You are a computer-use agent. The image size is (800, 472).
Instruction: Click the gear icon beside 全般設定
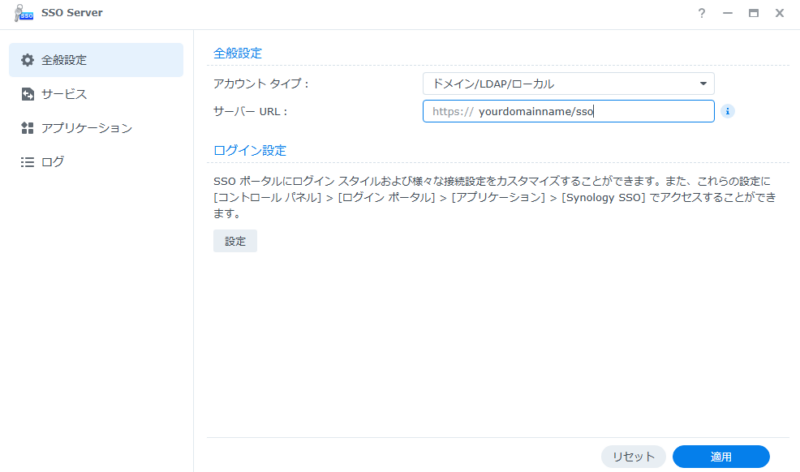click(28, 60)
